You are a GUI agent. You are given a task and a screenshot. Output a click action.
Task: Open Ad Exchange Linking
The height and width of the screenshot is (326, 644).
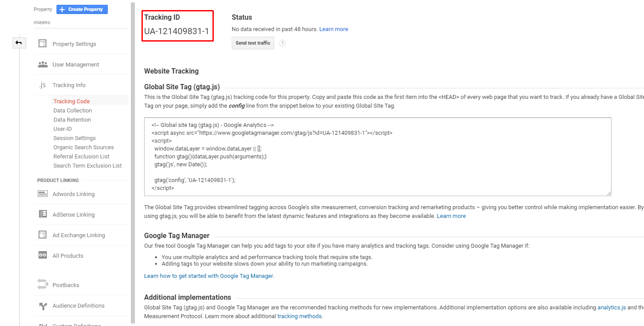click(79, 235)
